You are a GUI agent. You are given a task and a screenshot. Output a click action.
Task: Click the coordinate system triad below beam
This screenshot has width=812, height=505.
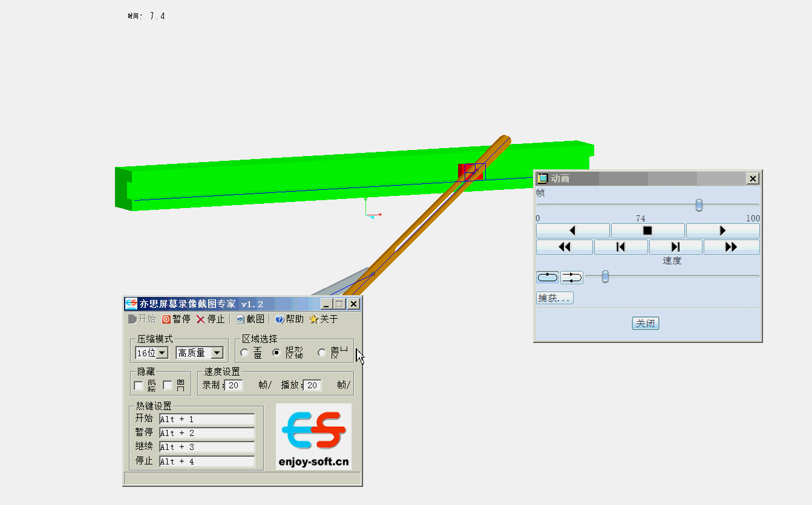[x=372, y=208]
